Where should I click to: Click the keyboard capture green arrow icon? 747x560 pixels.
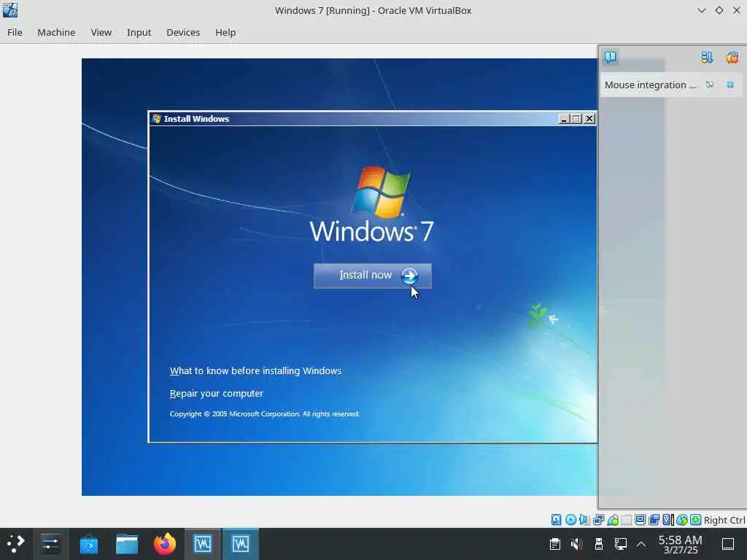coord(695,519)
